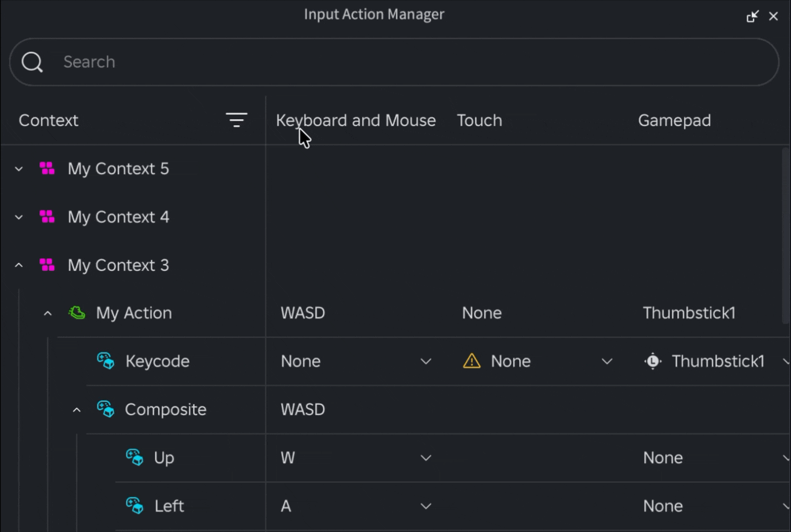This screenshot has width=791, height=532.
Task: Click the green My Action shoe icon
Action: tap(77, 313)
